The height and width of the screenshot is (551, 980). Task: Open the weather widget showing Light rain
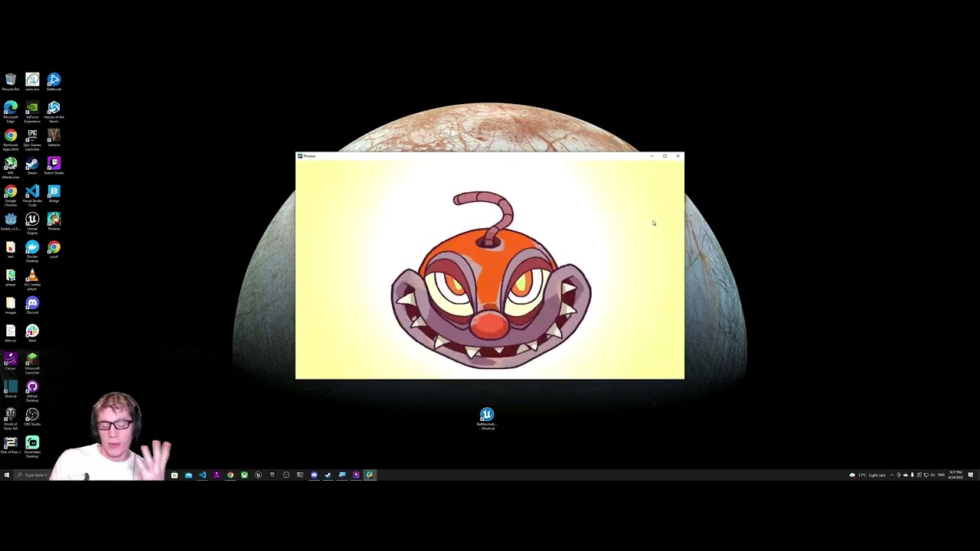(867, 475)
